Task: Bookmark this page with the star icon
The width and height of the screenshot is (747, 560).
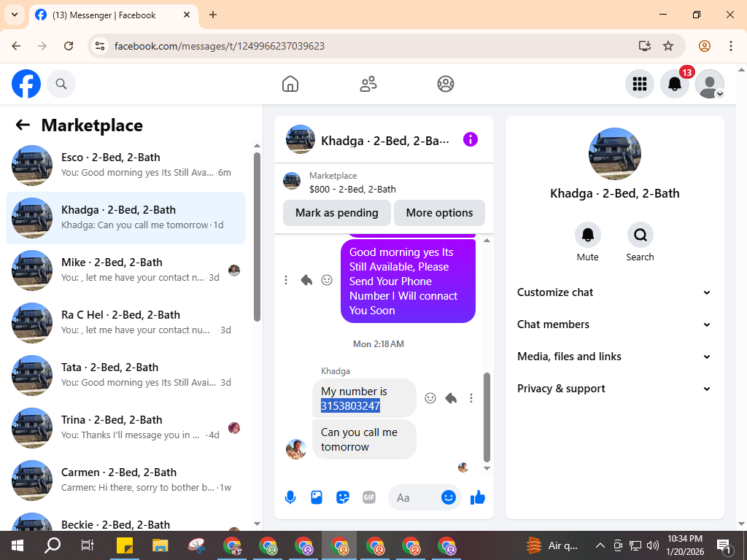Action: click(668, 46)
